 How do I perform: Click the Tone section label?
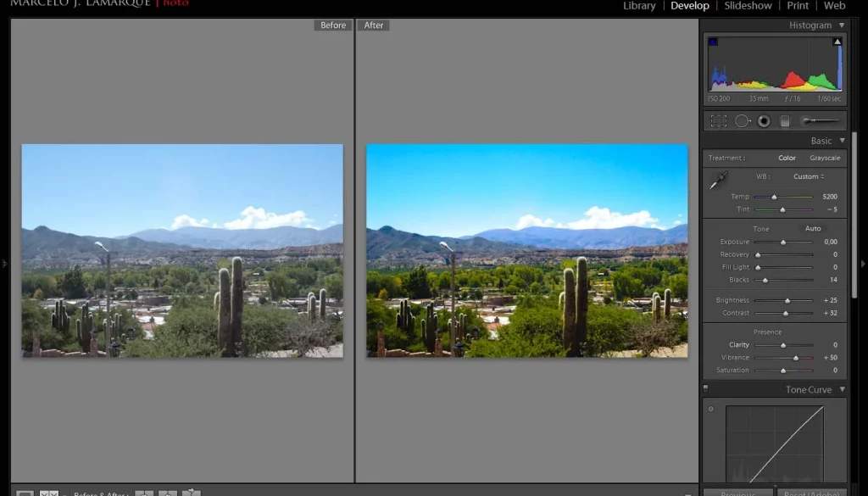point(760,229)
